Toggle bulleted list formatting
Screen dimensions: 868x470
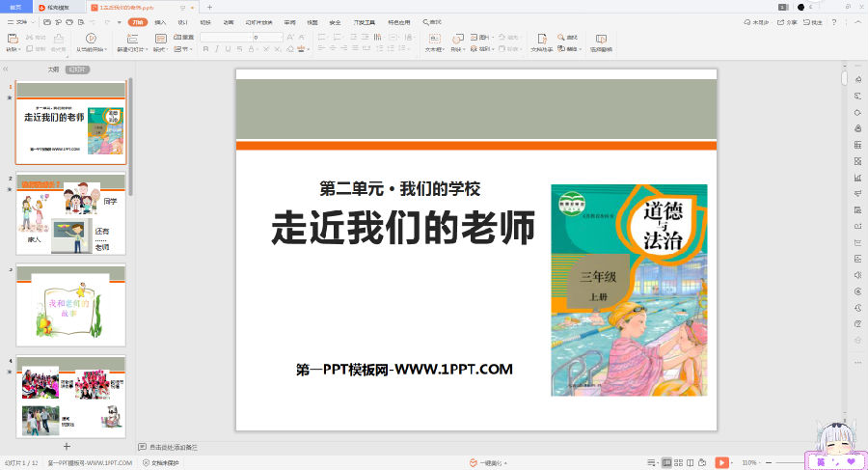coord(321,37)
